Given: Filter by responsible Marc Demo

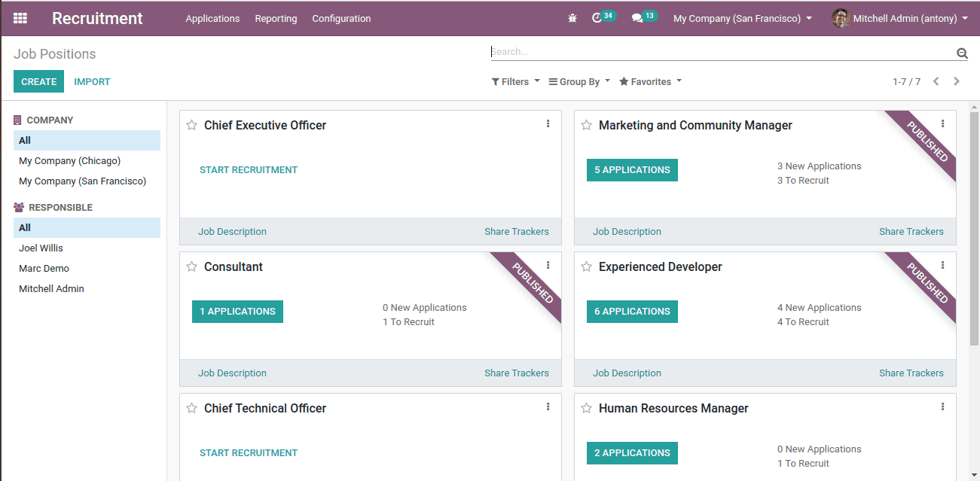Looking at the screenshot, I should click(x=87, y=269).
